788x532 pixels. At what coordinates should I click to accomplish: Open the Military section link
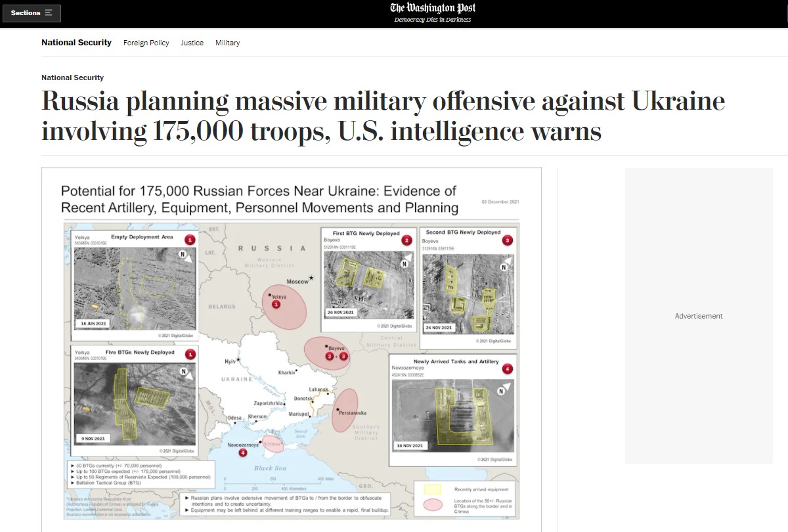click(227, 43)
